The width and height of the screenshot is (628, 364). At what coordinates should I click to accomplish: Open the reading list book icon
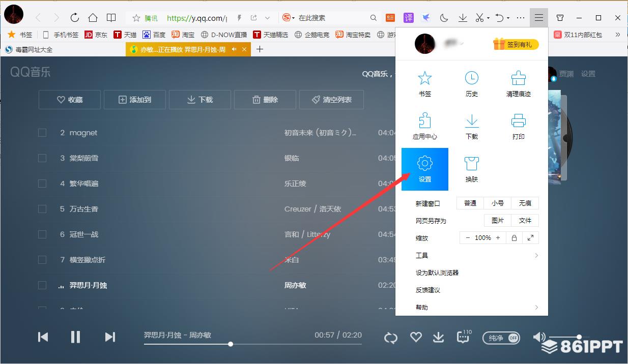(111, 18)
